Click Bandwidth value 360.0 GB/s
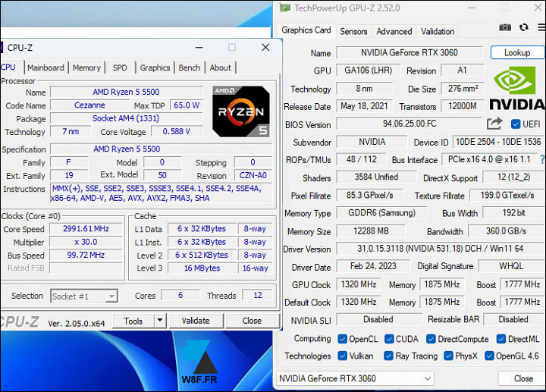 click(x=506, y=230)
